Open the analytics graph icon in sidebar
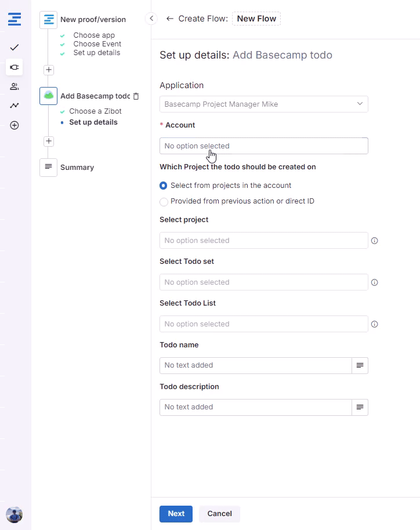 tap(15, 106)
